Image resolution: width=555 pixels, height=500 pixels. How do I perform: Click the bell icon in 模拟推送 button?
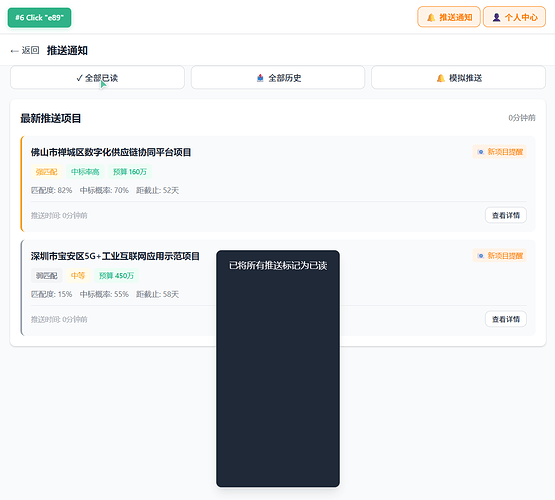(x=441, y=78)
